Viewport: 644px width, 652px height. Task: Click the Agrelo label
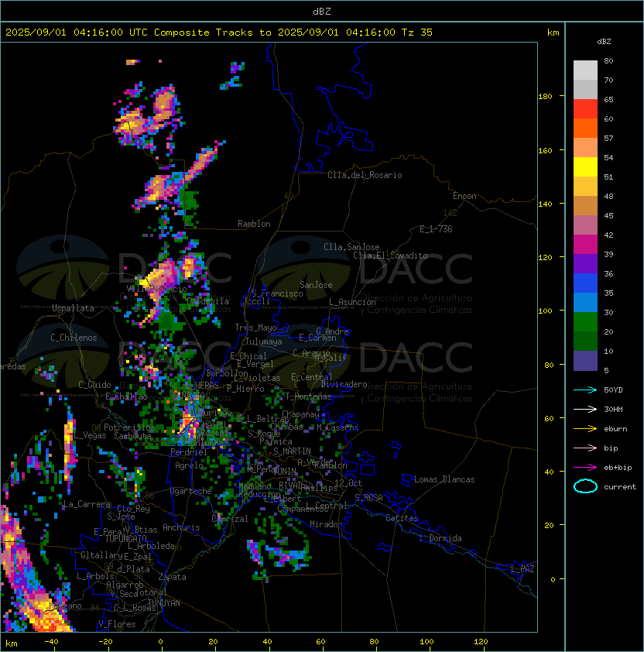189,465
